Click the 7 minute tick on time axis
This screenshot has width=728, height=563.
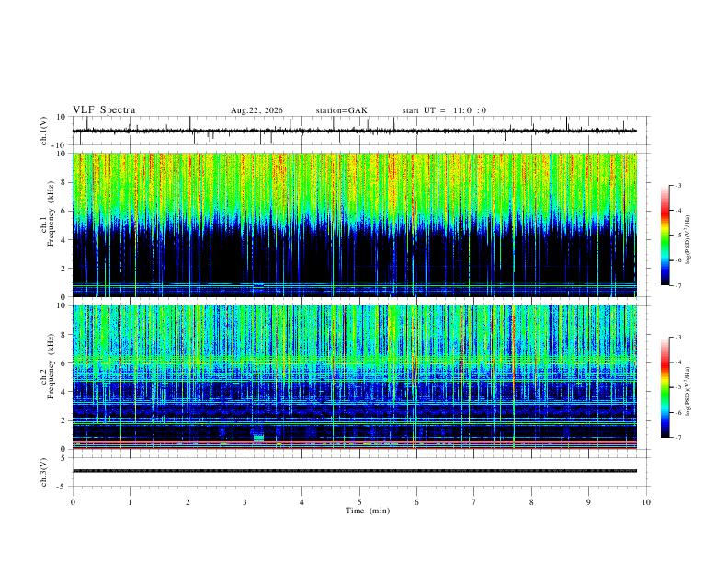coord(474,502)
